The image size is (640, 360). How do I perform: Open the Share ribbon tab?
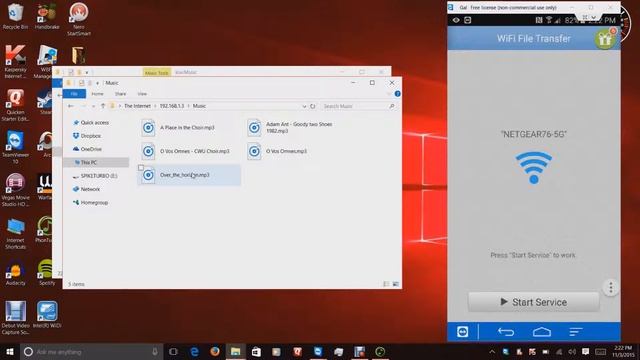(120, 94)
